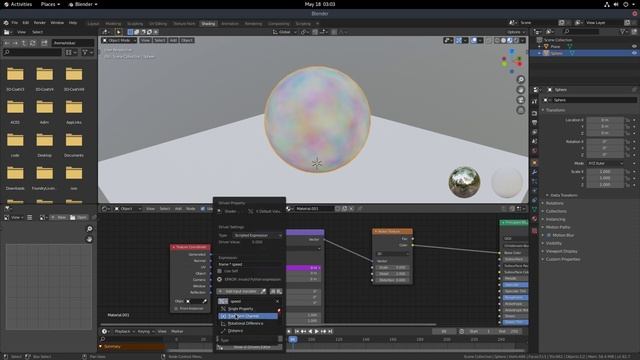Click the Blender logo icon in the menu bar
640x360 pixels.
click(6, 22)
